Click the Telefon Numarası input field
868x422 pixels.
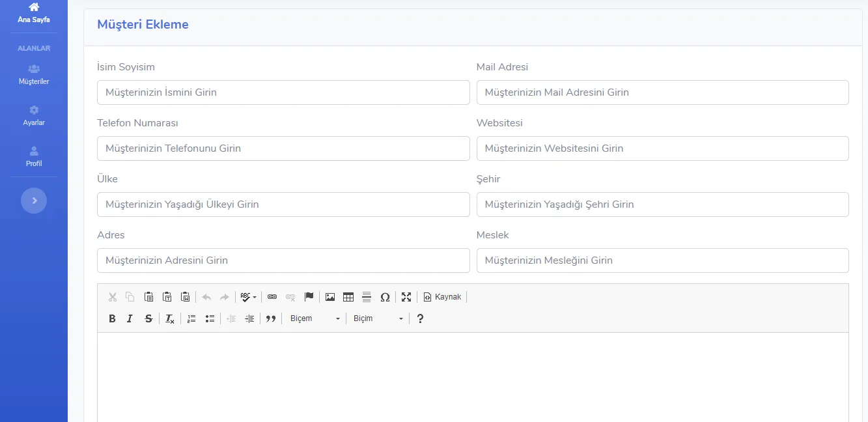point(283,148)
